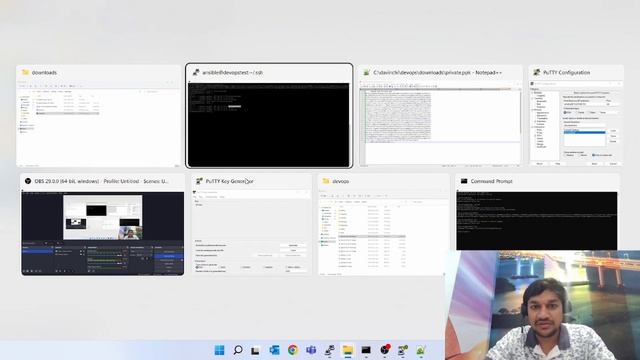
Task: Click the 'Command Prompt' window title text
Action: click(x=491, y=181)
